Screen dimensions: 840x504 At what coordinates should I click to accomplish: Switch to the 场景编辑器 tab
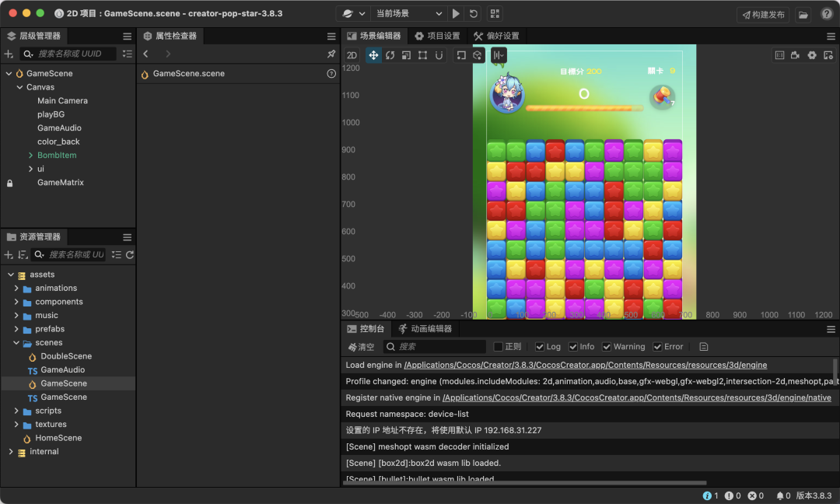pyautogui.click(x=374, y=36)
